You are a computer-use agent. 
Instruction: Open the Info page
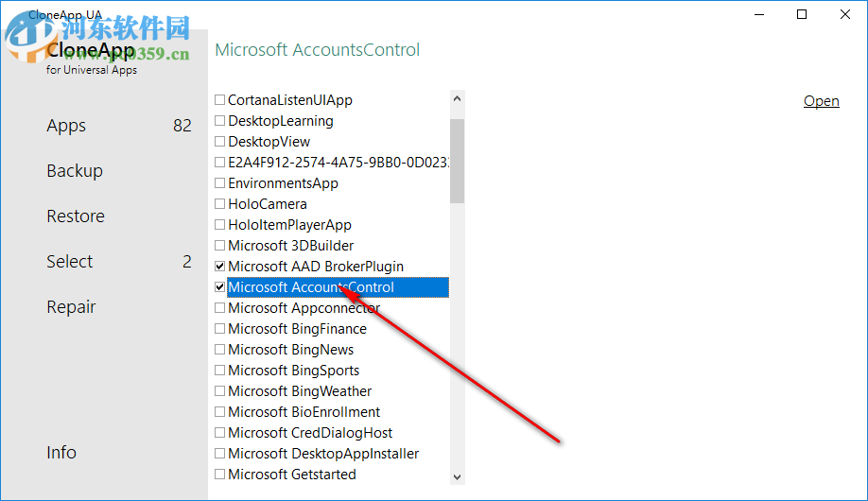click(x=61, y=453)
